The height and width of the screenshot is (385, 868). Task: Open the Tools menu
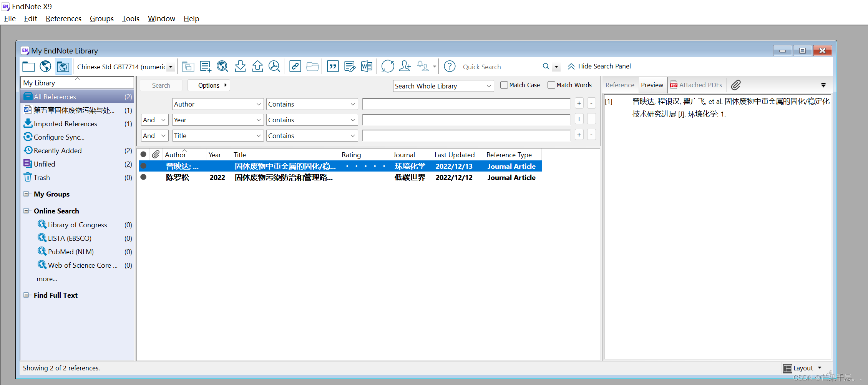coord(131,18)
